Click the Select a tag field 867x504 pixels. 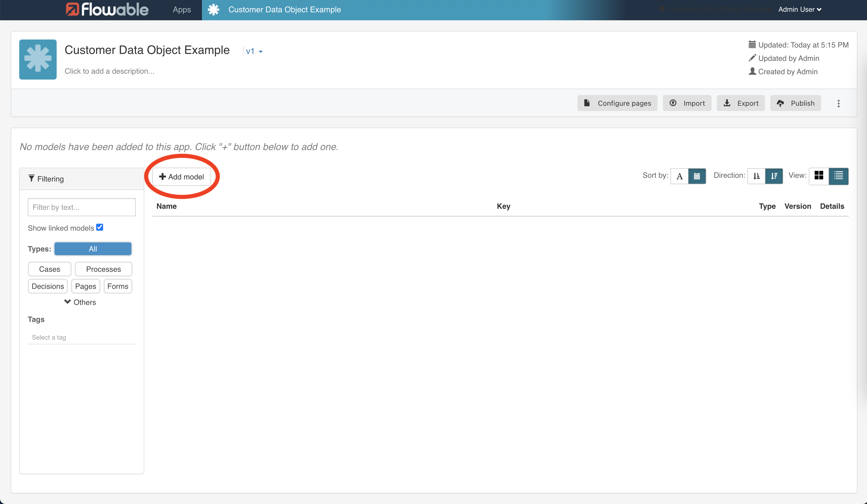tap(81, 337)
